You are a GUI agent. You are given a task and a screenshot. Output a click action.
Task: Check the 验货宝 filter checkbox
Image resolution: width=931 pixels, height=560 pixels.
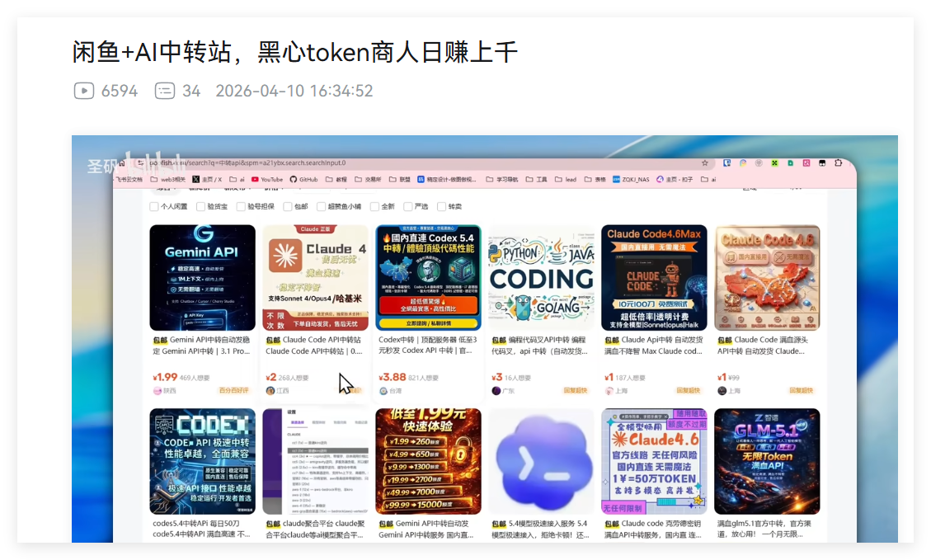point(200,207)
